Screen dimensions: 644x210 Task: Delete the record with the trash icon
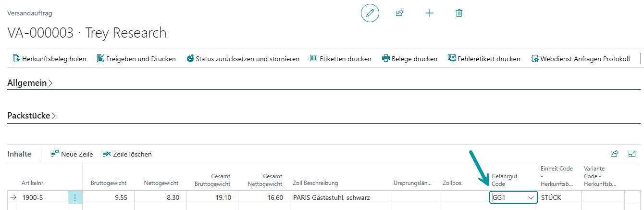[x=459, y=13]
